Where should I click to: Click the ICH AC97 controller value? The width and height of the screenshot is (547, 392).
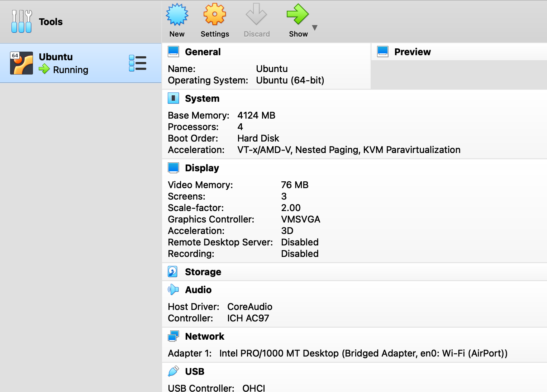tap(248, 318)
